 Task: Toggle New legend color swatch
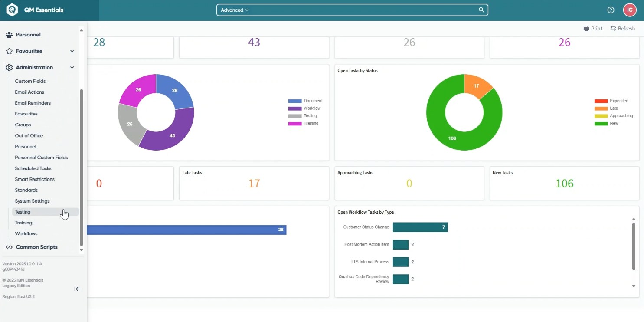pyautogui.click(x=601, y=124)
